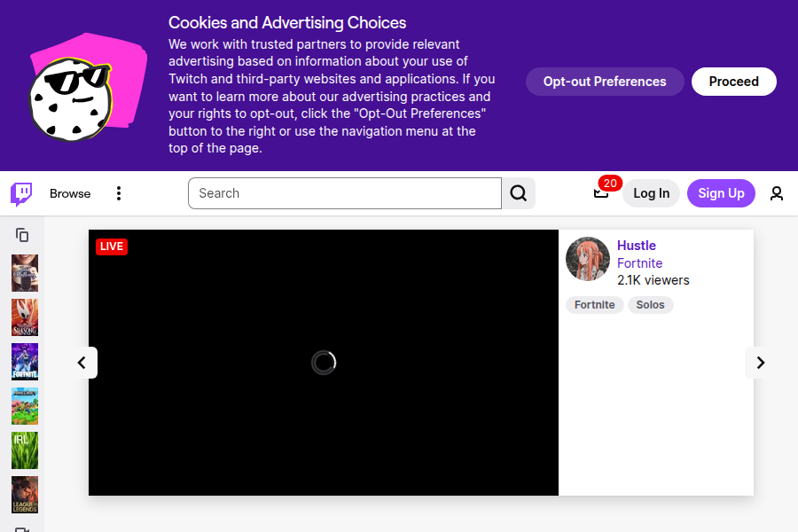Select the Fortnite tag pill

coord(594,305)
